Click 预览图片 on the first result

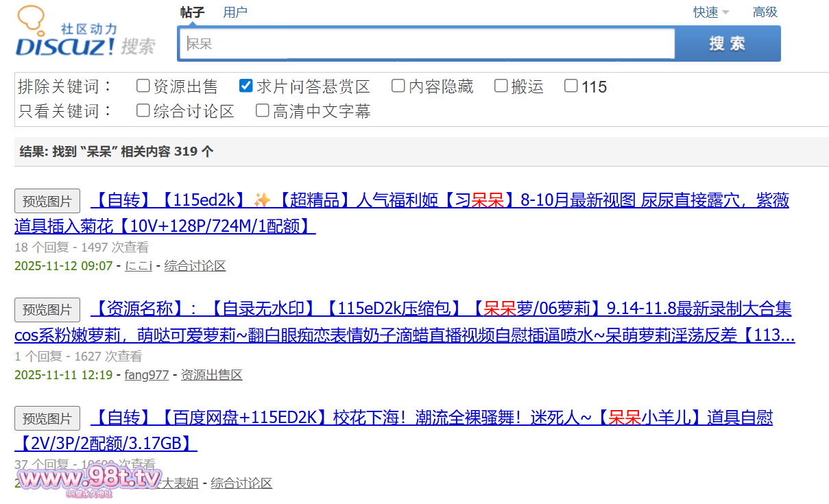[47, 201]
